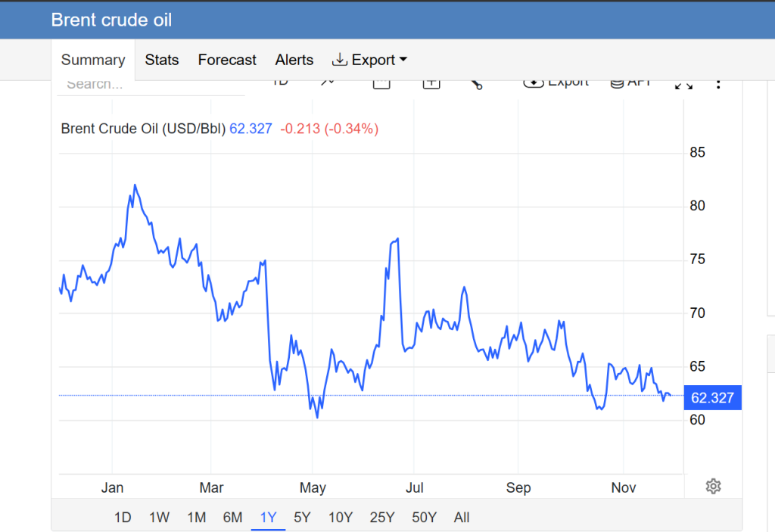This screenshot has width=775, height=532.
Task: Click the Nov date axis label
Action: coord(624,487)
